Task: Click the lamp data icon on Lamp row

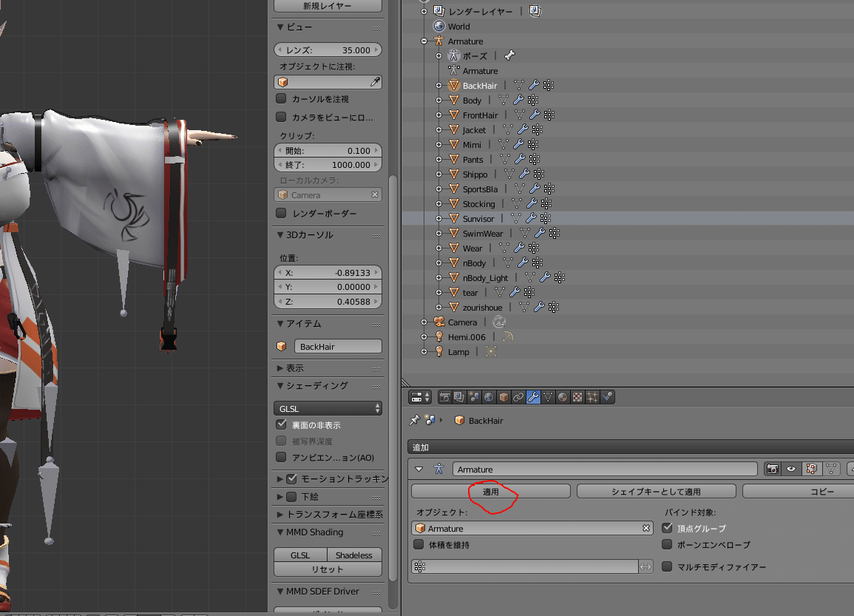Action: tap(491, 351)
